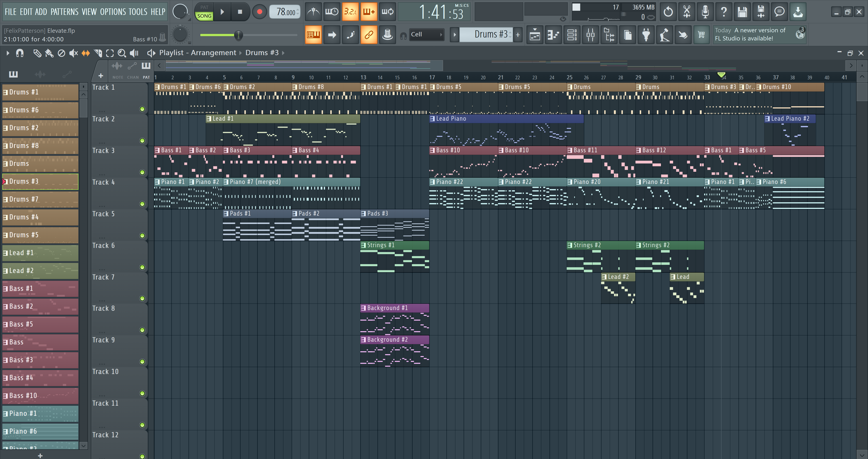Open the mixer window icon
This screenshot has width=868, height=459.
tap(590, 35)
